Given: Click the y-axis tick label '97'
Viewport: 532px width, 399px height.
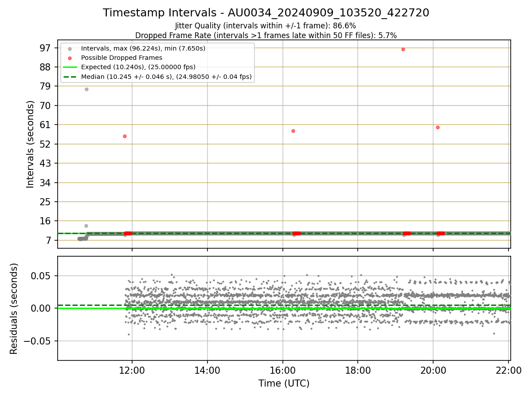Looking at the screenshot, I should click(x=46, y=48).
